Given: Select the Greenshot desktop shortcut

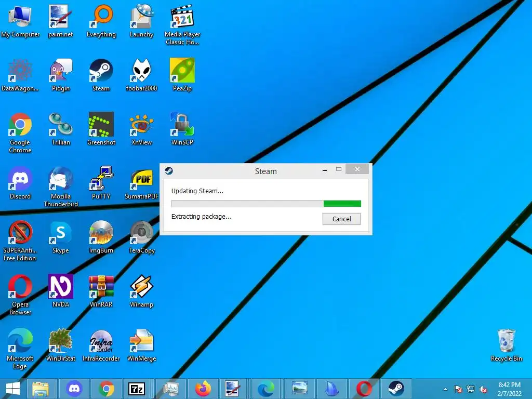Looking at the screenshot, I should point(101,129).
